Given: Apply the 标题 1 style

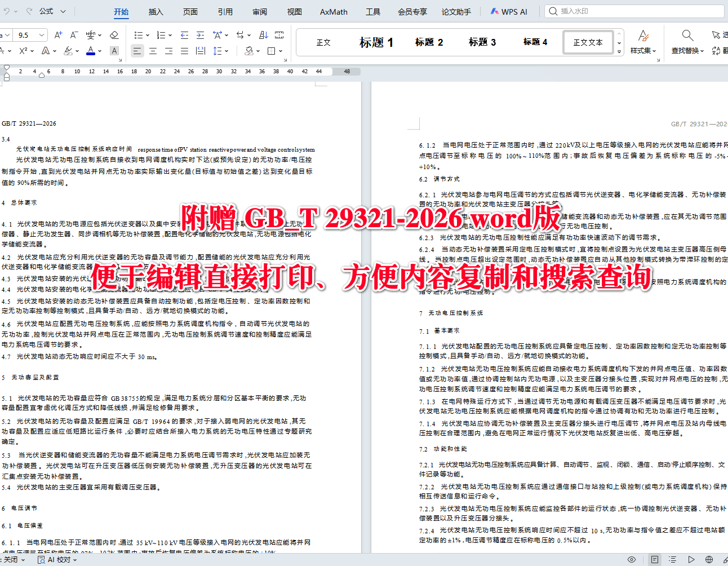Looking at the screenshot, I should pyautogui.click(x=376, y=42).
